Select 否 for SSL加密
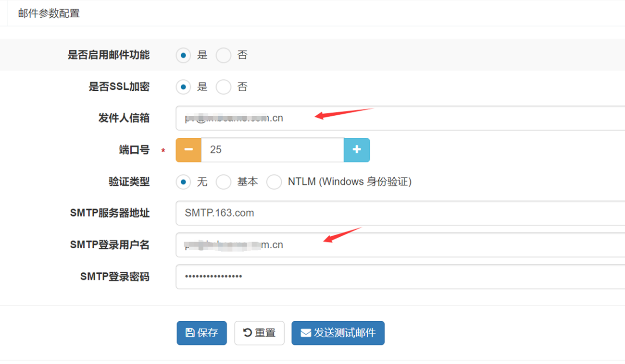 pos(224,87)
